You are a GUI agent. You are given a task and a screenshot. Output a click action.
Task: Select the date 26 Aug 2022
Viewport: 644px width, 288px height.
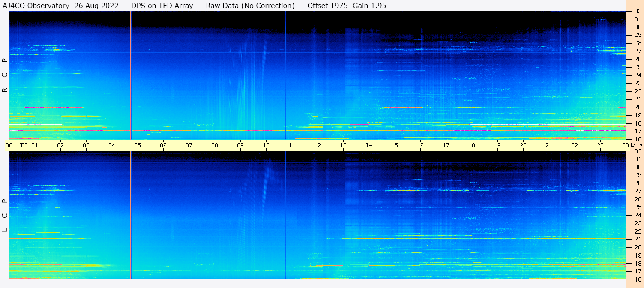coord(96,6)
